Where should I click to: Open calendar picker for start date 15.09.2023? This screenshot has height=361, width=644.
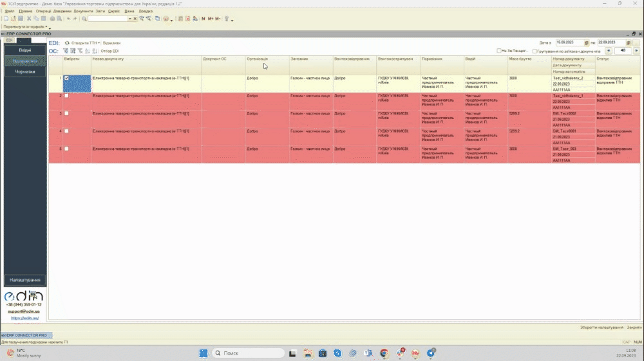coord(587,42)
